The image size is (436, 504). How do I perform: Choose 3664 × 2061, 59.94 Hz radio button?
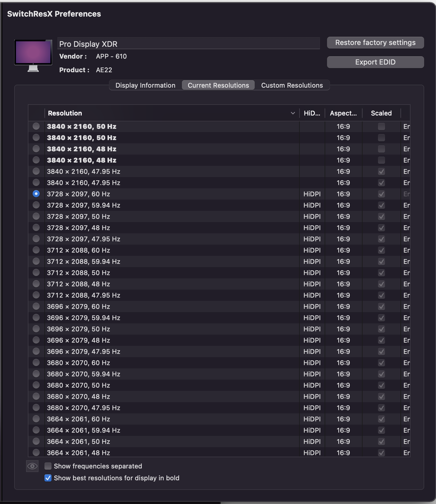click(36, 430)
